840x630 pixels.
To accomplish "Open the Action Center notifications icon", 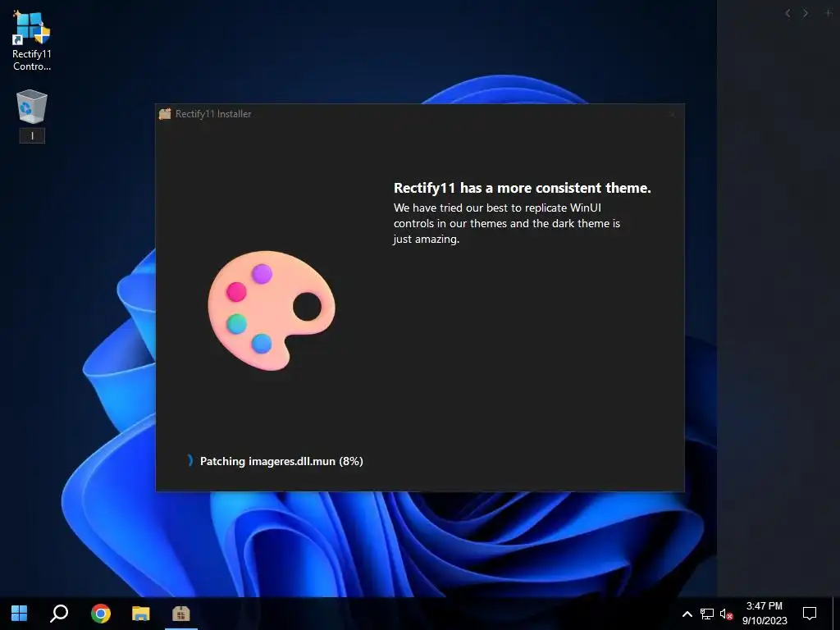I will point(810,613).
